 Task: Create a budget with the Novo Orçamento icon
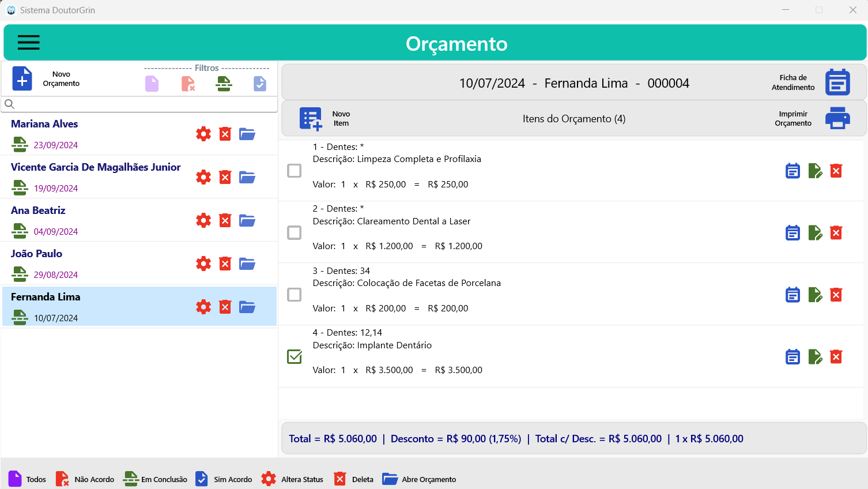[x=22, y=78]
